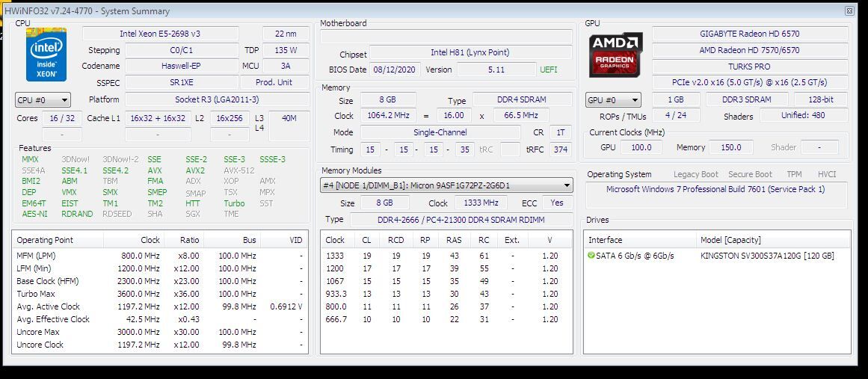Select the 666.7 clock timing row
Image resolution: width=868 pixels, height=379 pixels.
tap(446, 319)
